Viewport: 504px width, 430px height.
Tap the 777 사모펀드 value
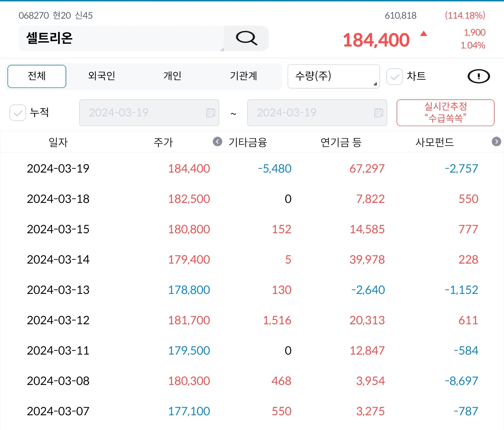[x=468, y=229]
